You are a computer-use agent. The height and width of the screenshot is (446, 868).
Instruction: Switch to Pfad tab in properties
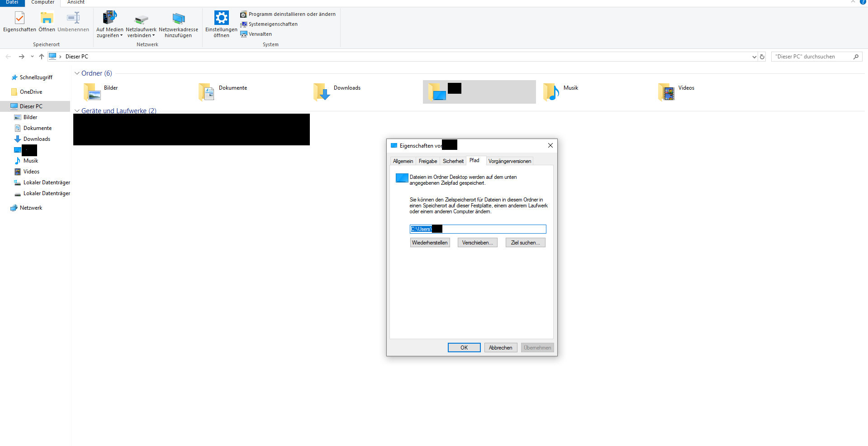click(x=474, y=160)
